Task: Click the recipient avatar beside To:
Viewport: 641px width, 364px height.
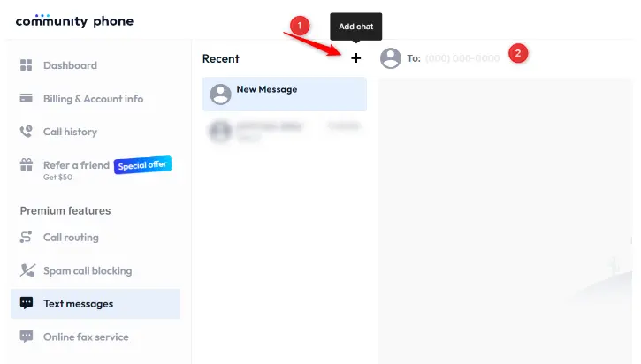Action: pos(391,58)
